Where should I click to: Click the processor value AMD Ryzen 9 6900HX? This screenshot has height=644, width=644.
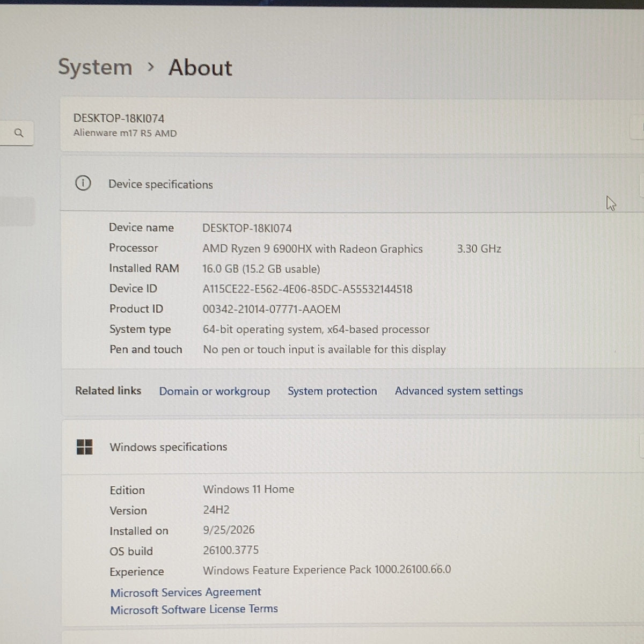pyautogui.click(x=312, y=249)
